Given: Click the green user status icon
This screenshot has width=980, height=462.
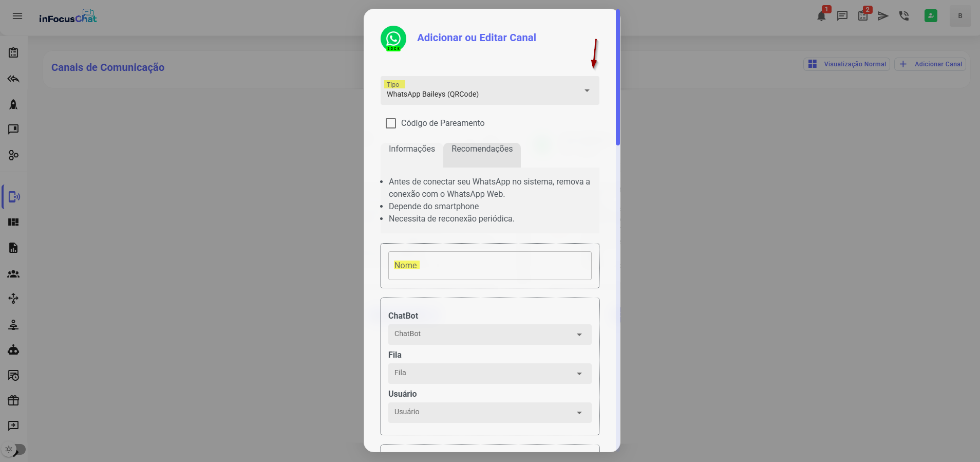Looking at the screenshot, I should click(931, 16).
